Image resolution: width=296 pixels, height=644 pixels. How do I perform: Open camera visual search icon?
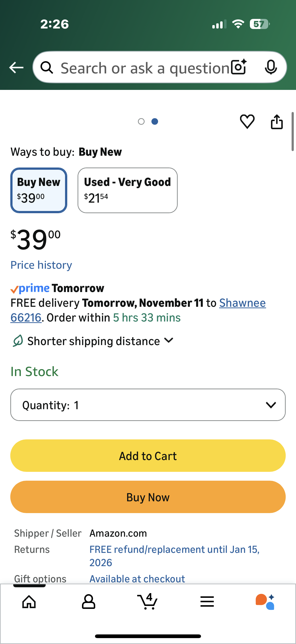[x=239, y=67]
